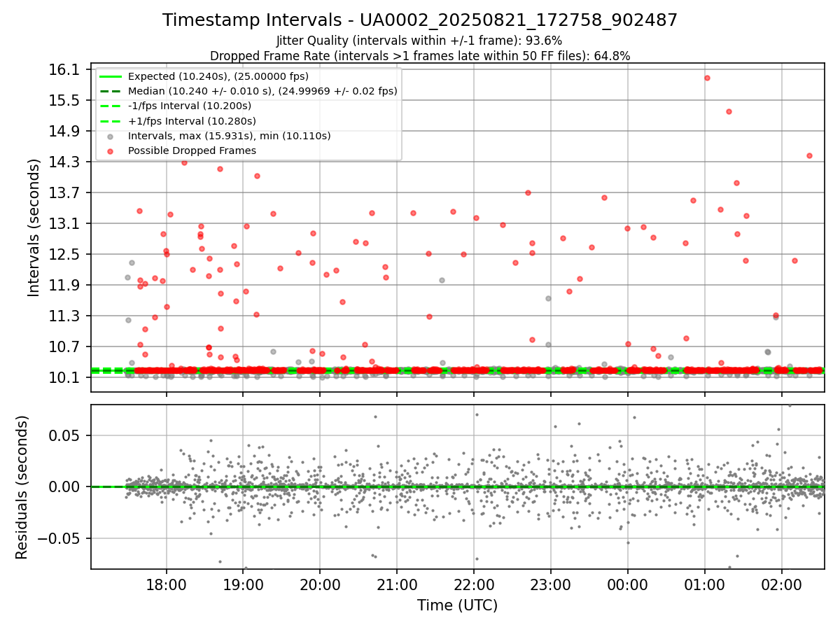Select legend entry starting with 'Median (10.240'
Screen dimensions: 840x630
tap(262, 91)
